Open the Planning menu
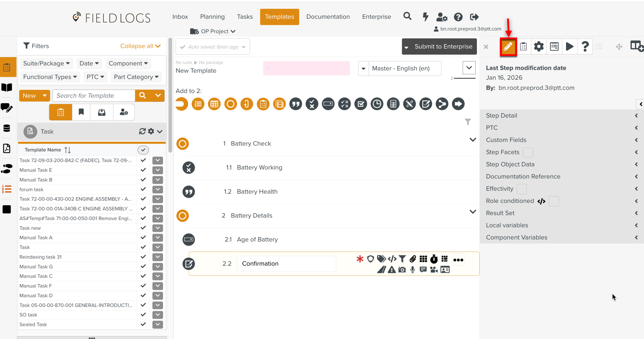The width and height of the screenshot is (644, 339). [x=212, y=17]
